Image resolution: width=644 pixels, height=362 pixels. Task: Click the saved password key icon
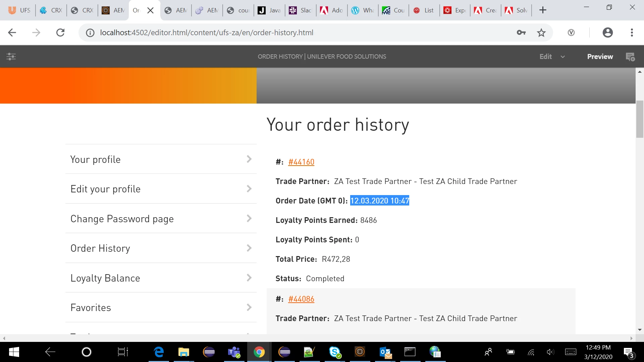coord(521,33)
